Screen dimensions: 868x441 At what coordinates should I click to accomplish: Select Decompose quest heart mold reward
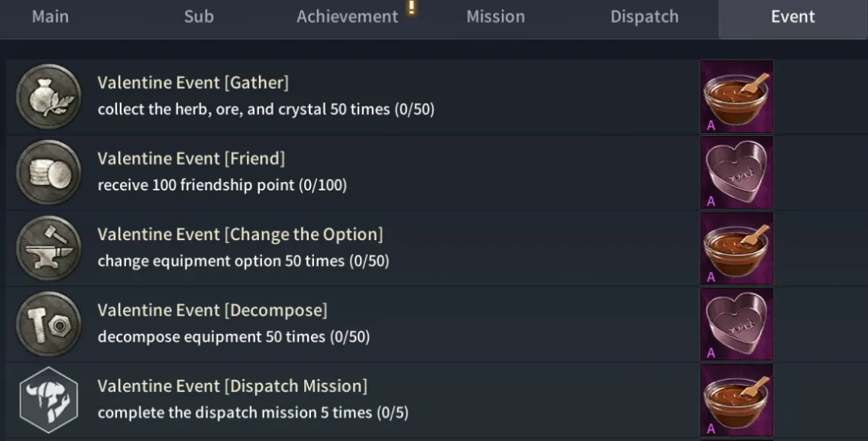(x=737, y=324)
